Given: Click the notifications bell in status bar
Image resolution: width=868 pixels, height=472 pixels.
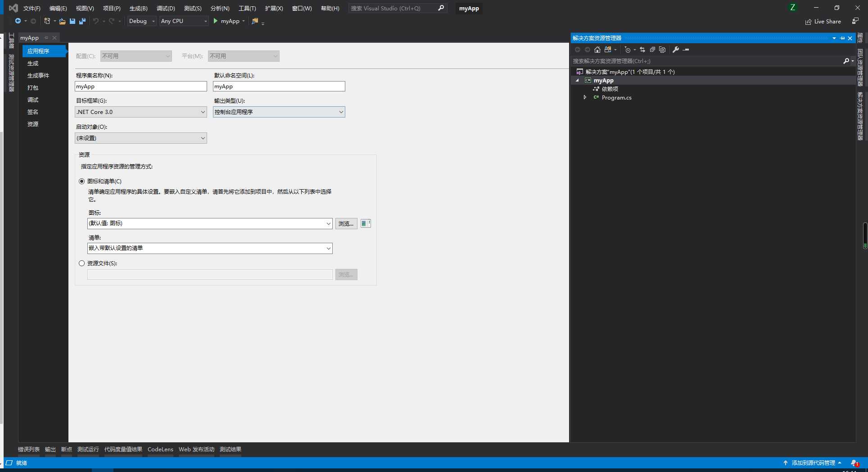Looking at the screenshot, I should [854, 463].
